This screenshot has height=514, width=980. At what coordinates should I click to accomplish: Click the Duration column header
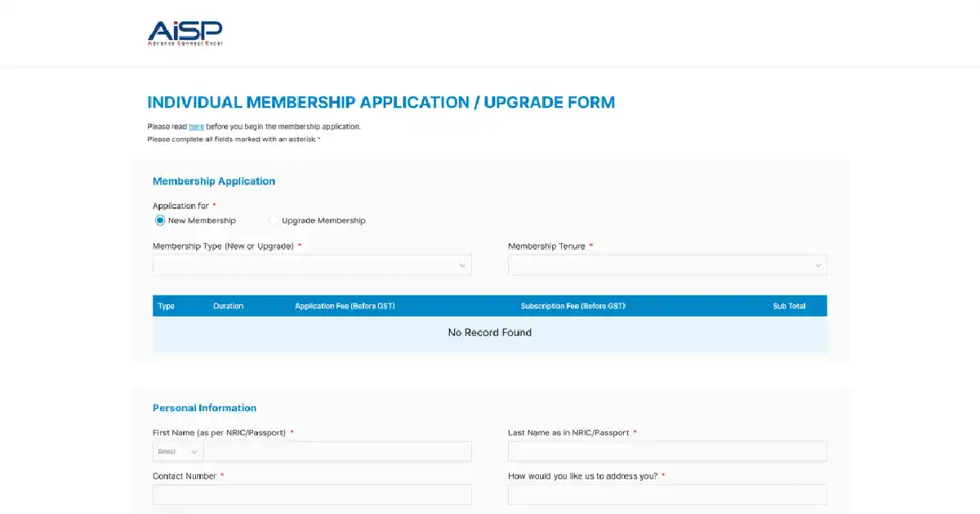coord(229,306)
